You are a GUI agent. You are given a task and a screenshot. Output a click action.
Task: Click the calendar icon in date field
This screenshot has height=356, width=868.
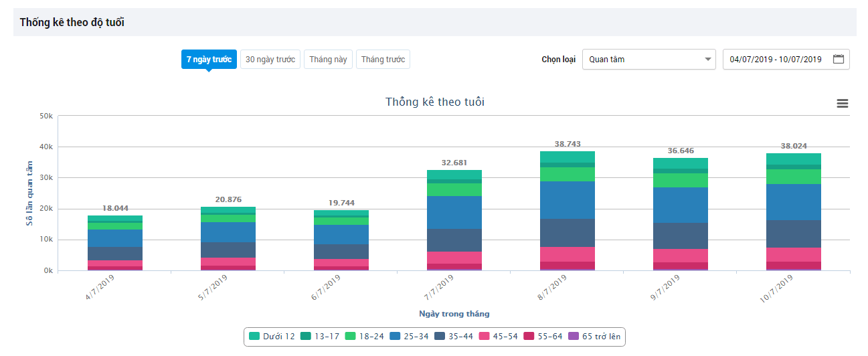coord(839,59)
